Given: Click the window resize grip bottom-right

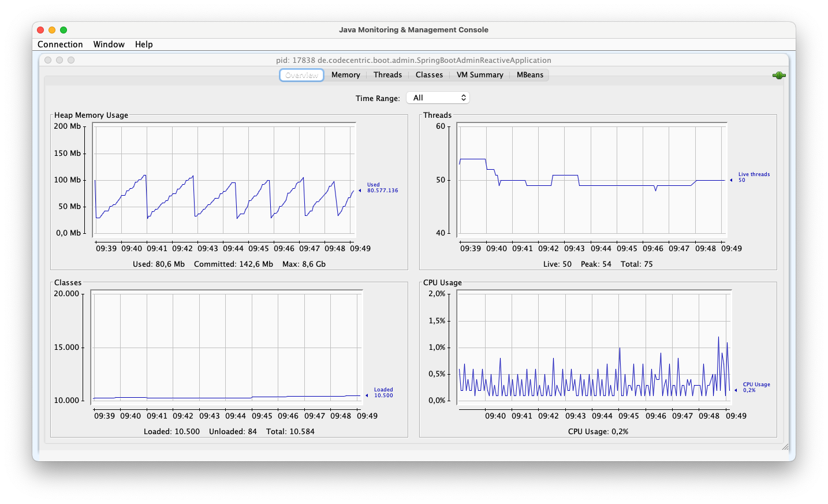Looking at the screenshot, I should point(785,447).
